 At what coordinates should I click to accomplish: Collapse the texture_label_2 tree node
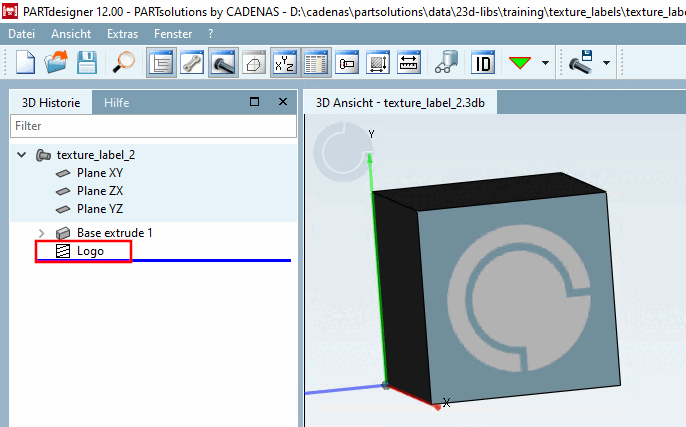(x=21, y=155)
